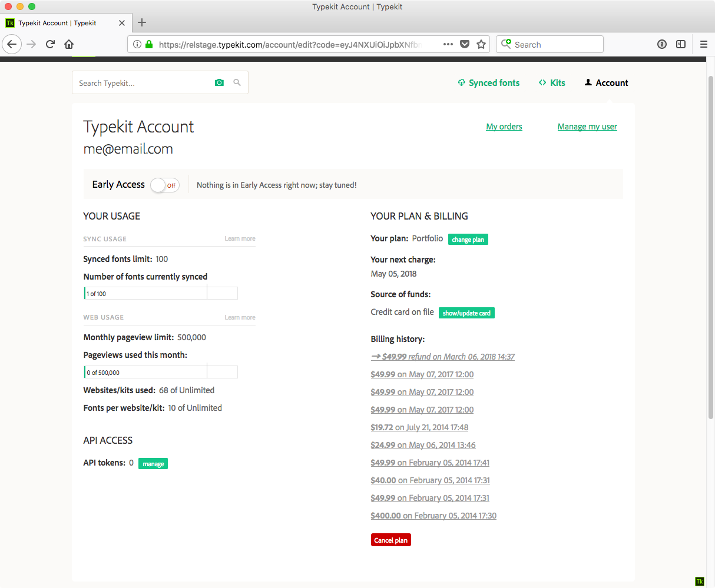The width and height of the screenshot is (715, 588).
Task: Open the Manage my user link
Action: [x=587, y=127]
